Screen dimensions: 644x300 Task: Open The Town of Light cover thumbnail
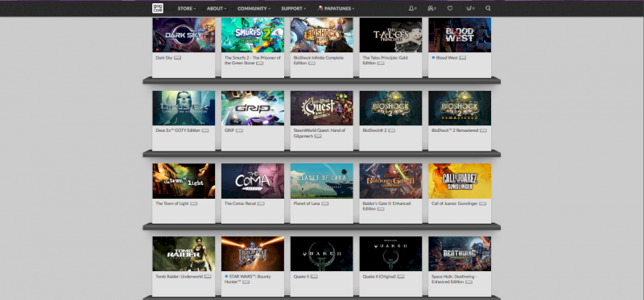tap(184, 181)
